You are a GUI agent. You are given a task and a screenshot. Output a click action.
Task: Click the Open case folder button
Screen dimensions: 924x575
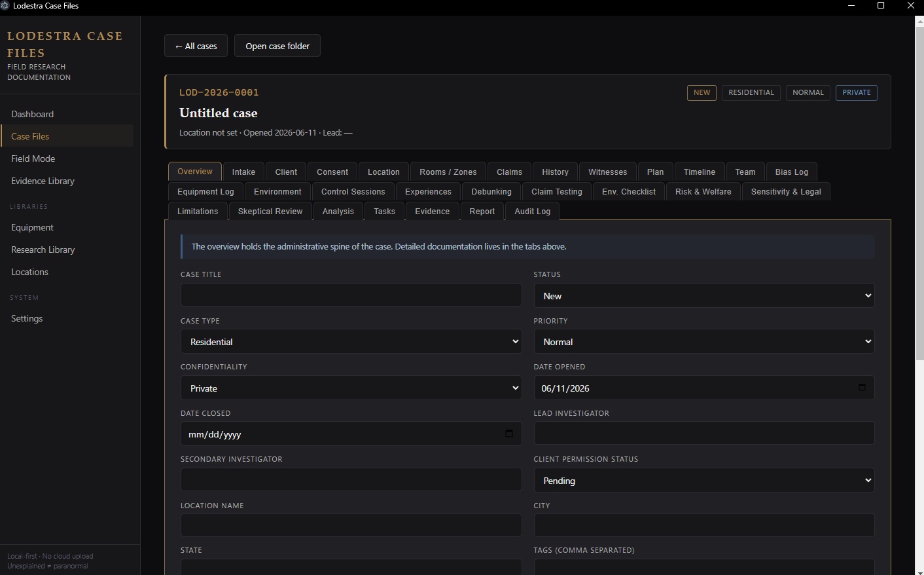click(277, 46)
